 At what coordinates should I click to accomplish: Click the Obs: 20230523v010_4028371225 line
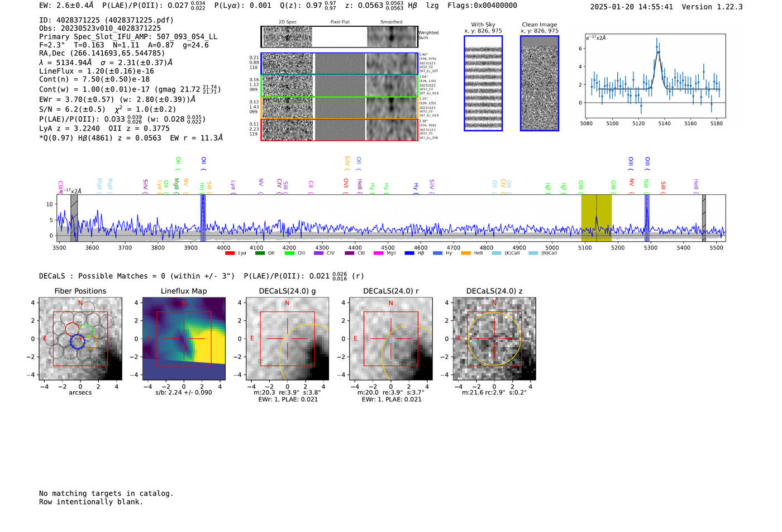pos(100,28)
